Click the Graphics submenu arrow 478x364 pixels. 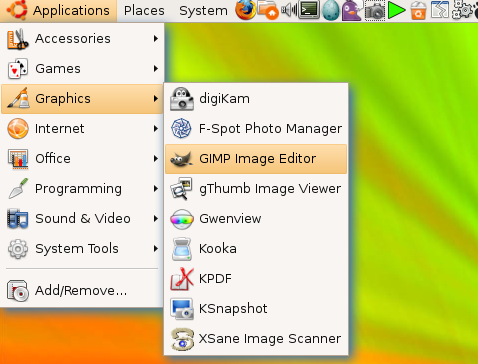tap(156, 99)
